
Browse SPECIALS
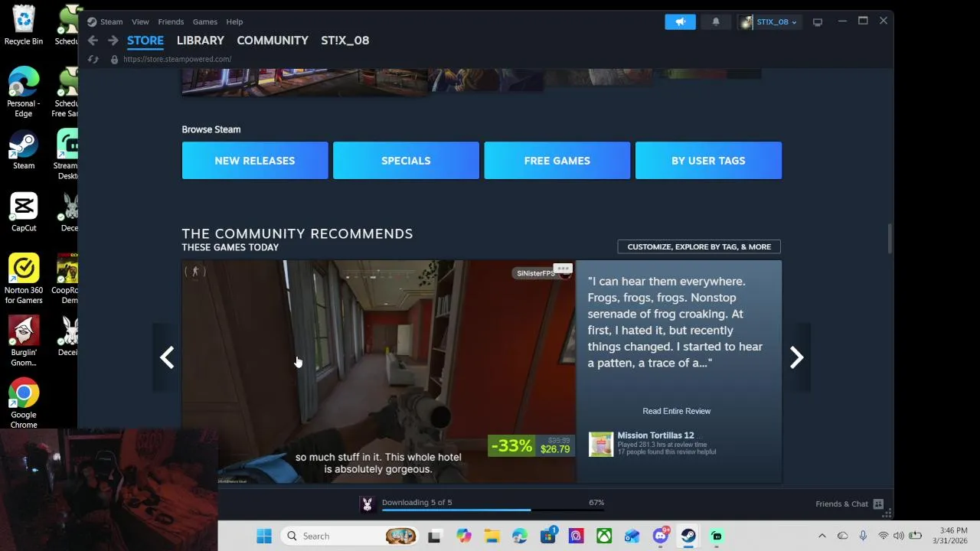406,161
